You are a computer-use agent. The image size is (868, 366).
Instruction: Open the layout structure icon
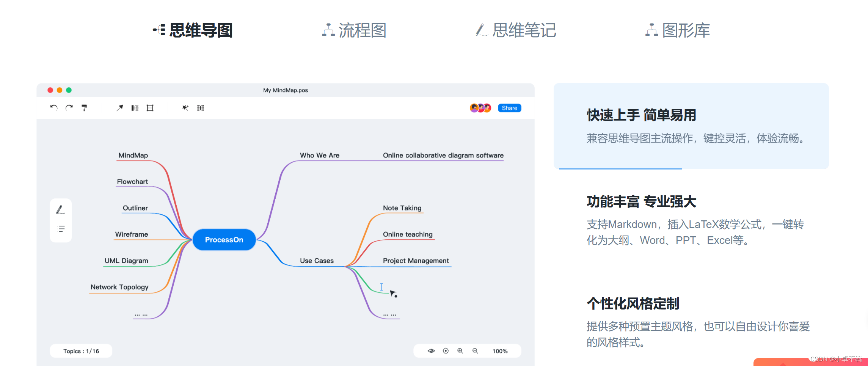[135, 108]
